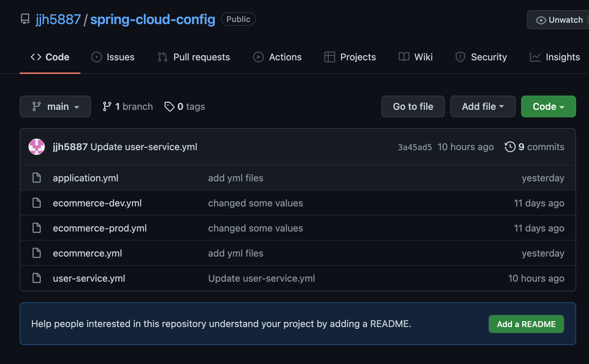Open 'changed some values' commit for ecommerce-dev.yml

(255, 203)
